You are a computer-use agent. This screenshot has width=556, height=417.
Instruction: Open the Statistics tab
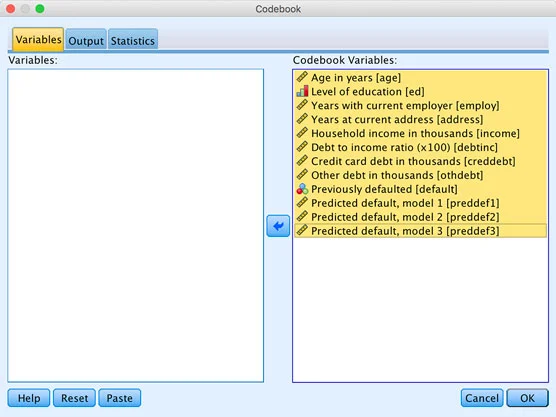coord(133,40)
